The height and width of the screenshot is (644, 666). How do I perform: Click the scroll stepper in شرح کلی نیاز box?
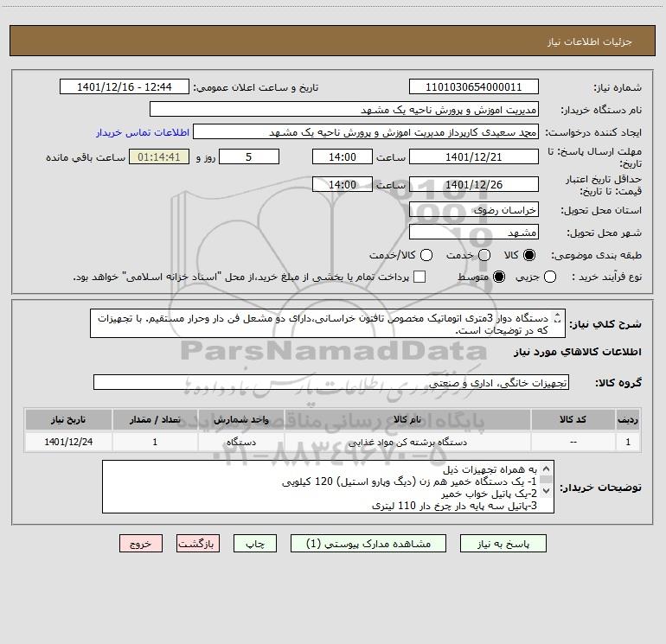click(x=558, y=317)
